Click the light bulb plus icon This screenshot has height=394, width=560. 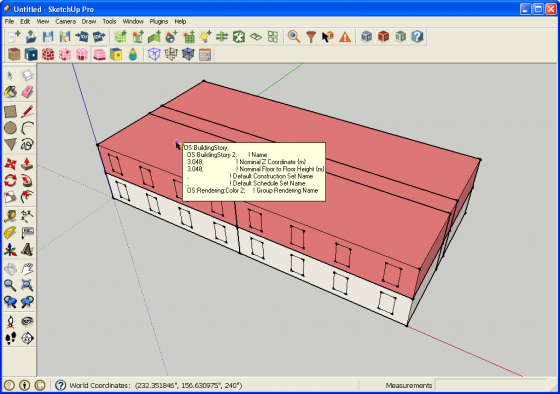pyautogui.click(x=205, y=37)
